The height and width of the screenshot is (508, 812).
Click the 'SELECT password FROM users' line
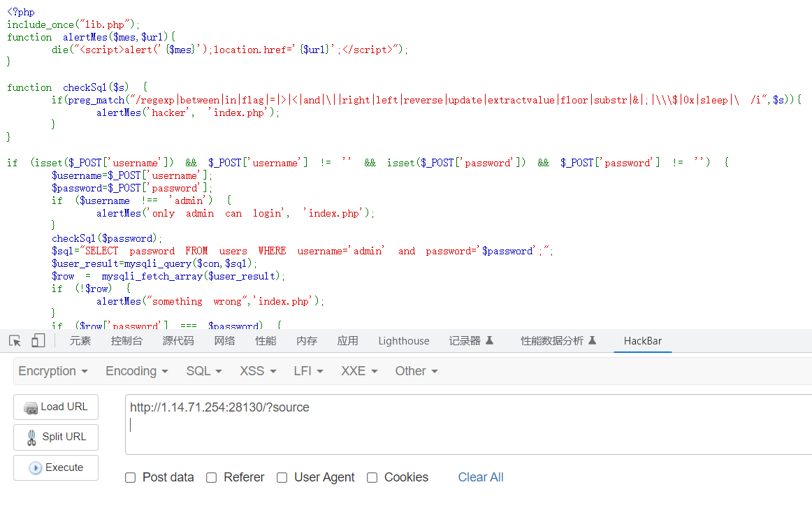pos(303,251)
